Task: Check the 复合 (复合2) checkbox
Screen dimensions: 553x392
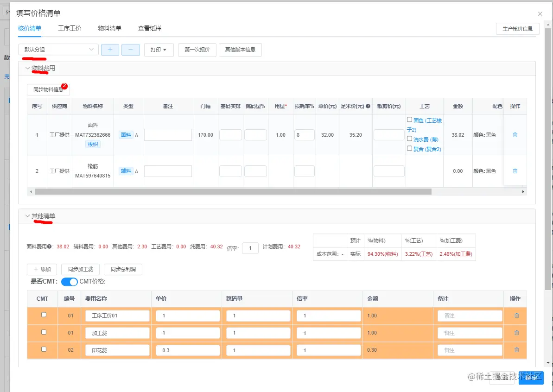Action: [409, 148]
